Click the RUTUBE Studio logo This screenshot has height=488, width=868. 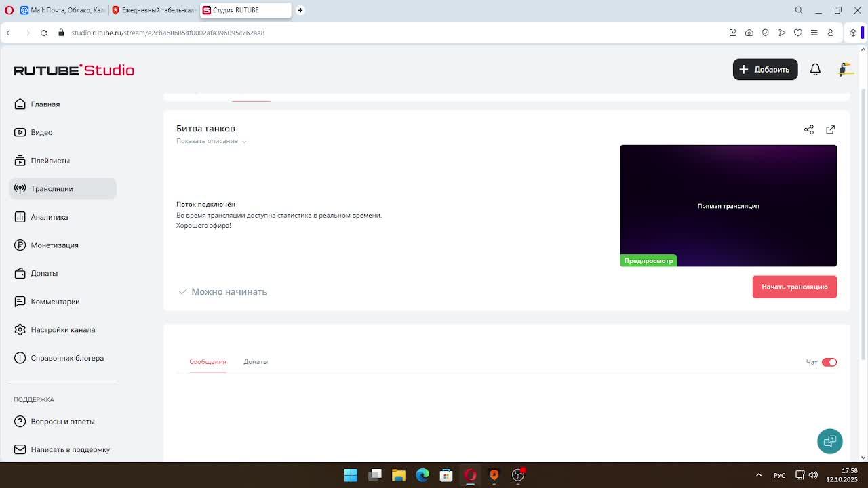click(x=74, y=70)
